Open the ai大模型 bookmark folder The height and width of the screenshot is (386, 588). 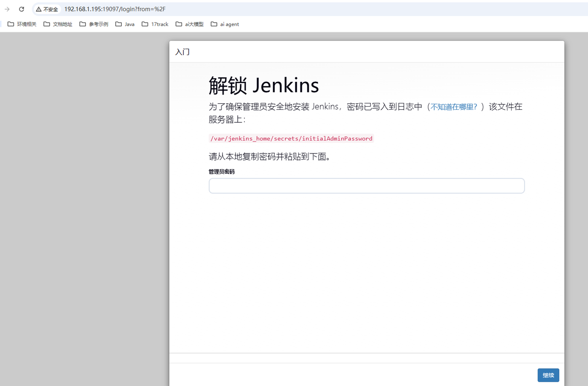[x=190, y=24]
